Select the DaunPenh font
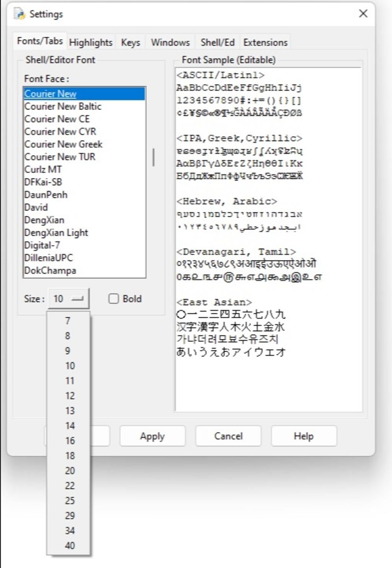This screenshot has height=568, width=392. (x=84, y=195)
